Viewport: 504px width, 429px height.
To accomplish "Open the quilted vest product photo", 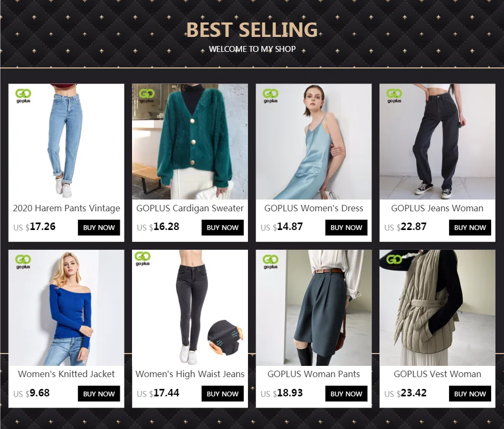I will click(438, 308).
